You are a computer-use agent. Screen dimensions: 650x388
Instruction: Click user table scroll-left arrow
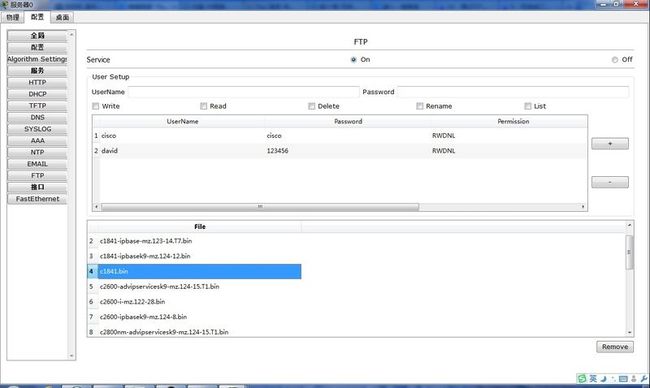97,206
